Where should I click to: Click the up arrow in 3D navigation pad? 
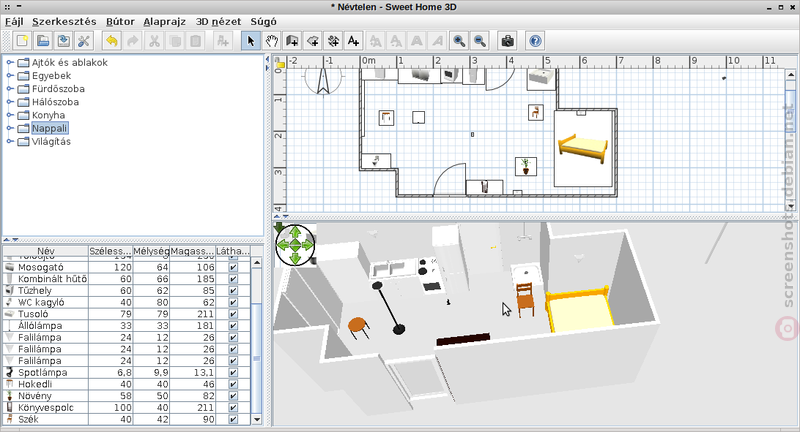pos(295,233)
